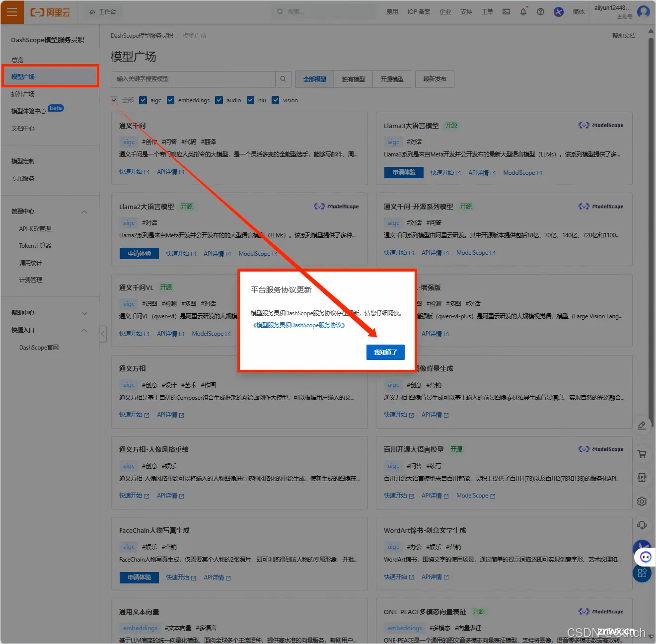This screenshot has height=644, width=656.
Task: Collapse the 管理中心 sidebar section
Action: pos(84,212)
